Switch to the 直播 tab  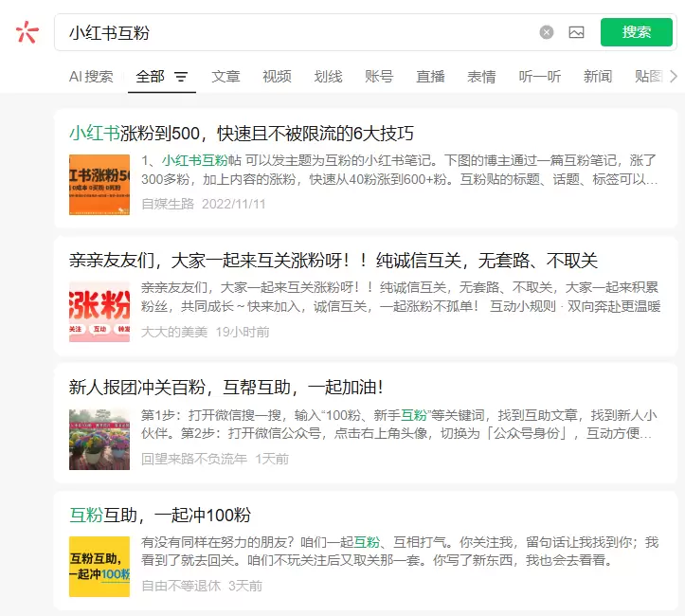430,77
